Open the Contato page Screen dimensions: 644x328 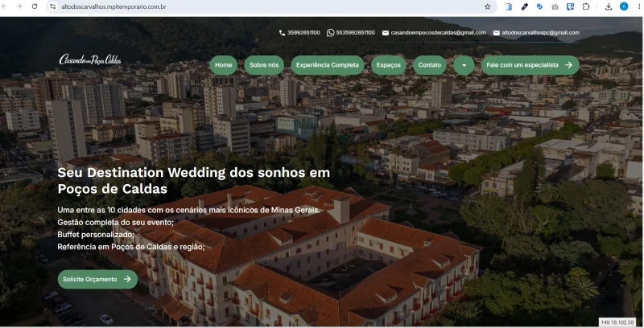[430, 65]
